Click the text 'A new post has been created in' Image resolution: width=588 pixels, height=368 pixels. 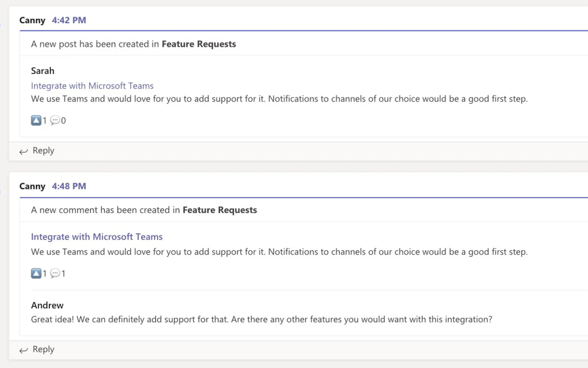click(95, 44)
